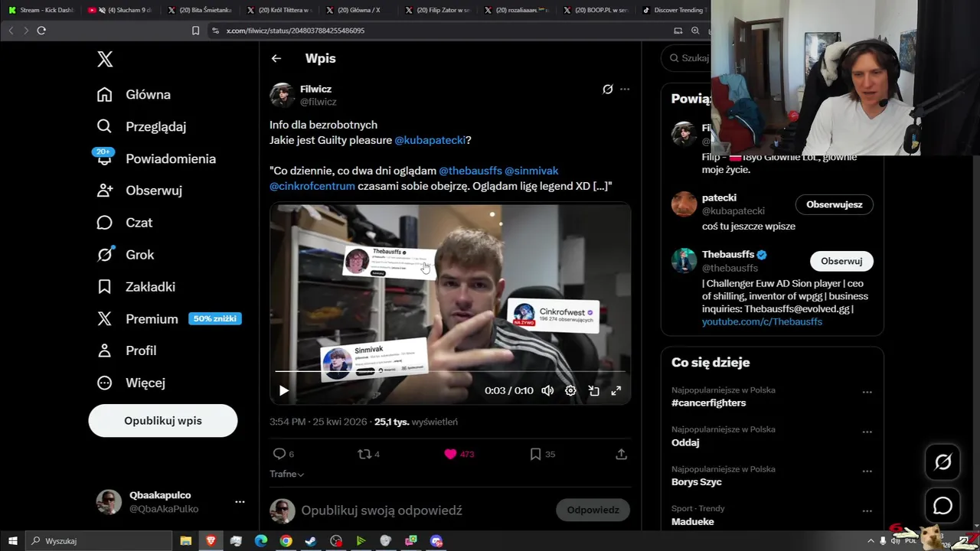Click Obserwujesz button next to patecki
This screenshot has width=980, height=551.
coord(835,204)
